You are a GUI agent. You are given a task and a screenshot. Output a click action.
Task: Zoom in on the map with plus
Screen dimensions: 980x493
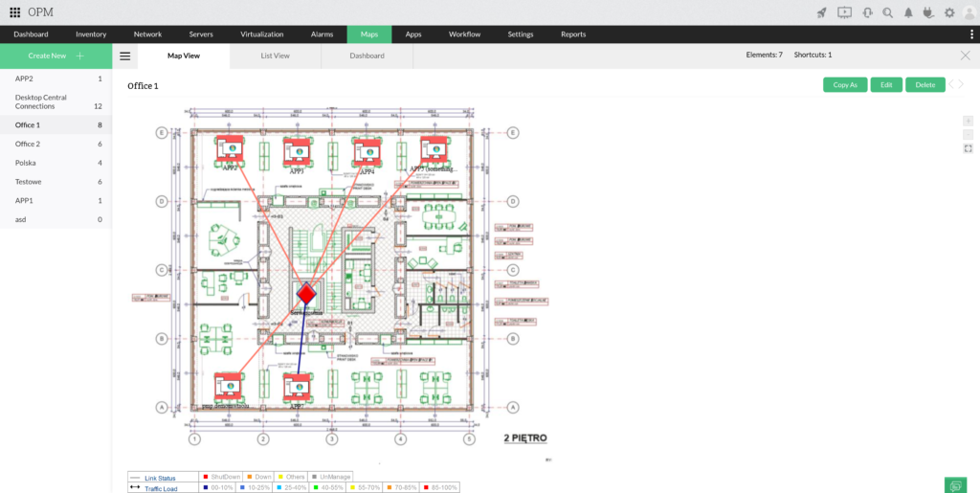tap(968, 121)
